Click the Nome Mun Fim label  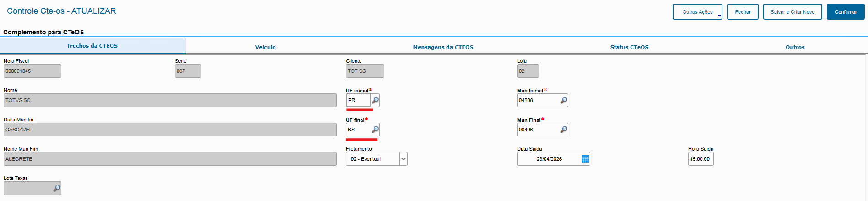[x=21, y=149]
